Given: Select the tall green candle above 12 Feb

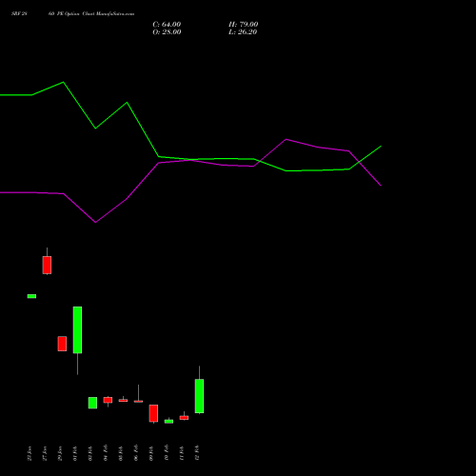Looking at the screenshot, I should [x=199, y=396].
